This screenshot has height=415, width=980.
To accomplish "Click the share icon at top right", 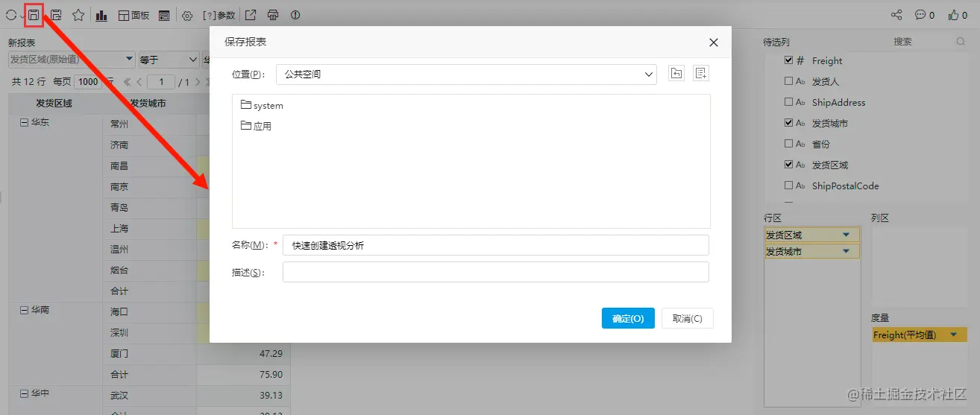I will point(896,15).
